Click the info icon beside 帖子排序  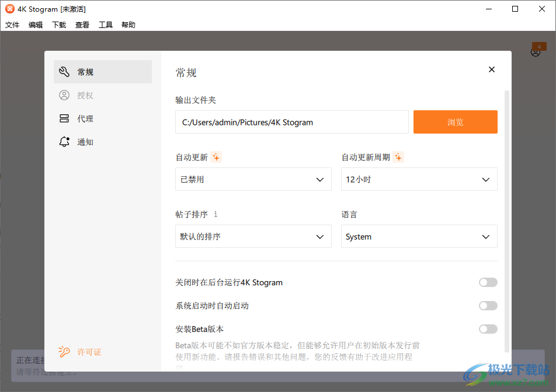pos(216,214)
